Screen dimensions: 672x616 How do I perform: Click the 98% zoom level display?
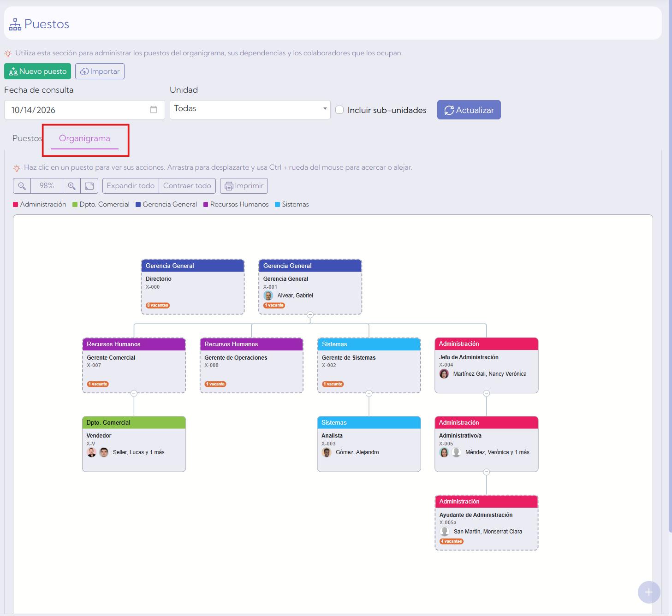click(x=47, y=186)
